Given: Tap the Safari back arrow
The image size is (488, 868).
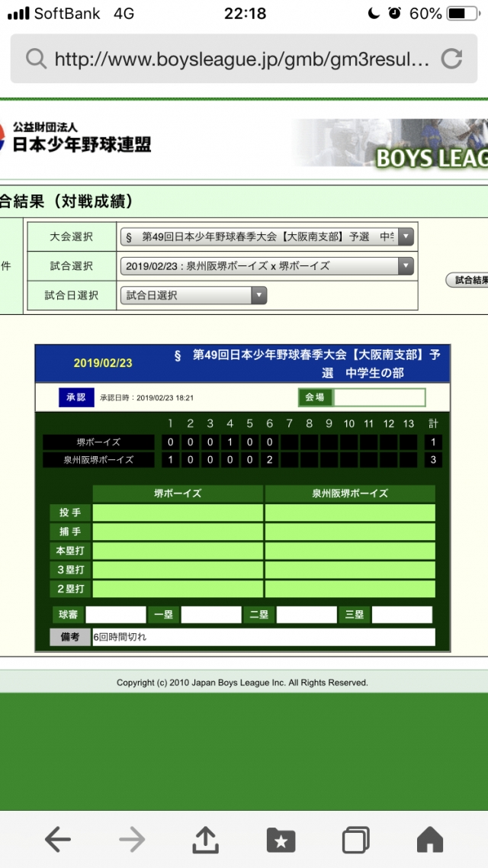Looking at the screenshot, I should 58,840.
